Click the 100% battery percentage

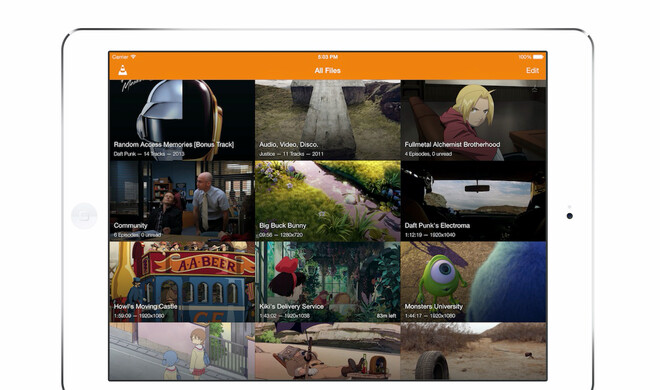click(x=525, y=57)
